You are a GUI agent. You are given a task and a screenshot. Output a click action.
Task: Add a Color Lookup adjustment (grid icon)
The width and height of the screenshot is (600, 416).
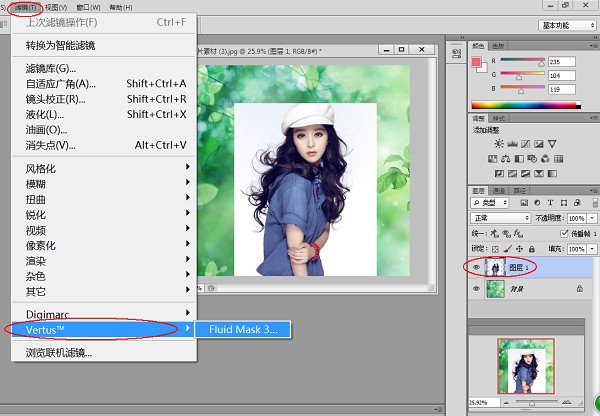click(559, 159)
